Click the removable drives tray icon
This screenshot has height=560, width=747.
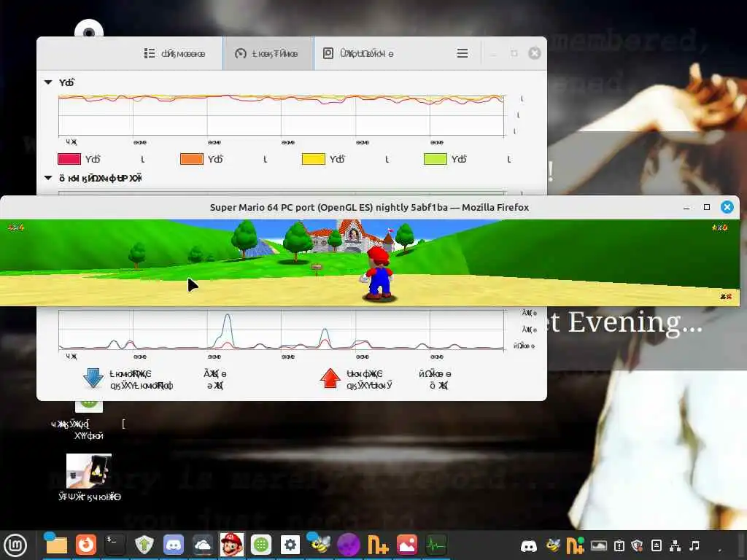point(657,545)
